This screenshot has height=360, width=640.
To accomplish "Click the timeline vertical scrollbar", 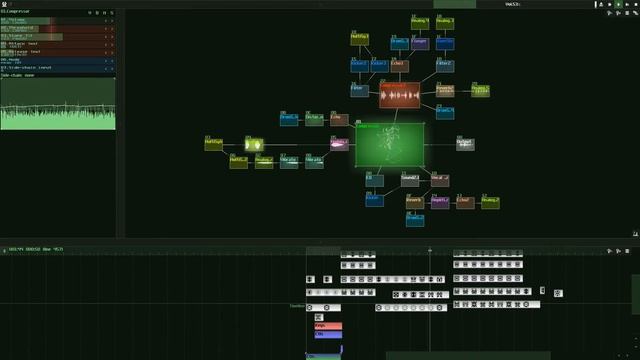I will pyautogui.click(x=636, y=294).
